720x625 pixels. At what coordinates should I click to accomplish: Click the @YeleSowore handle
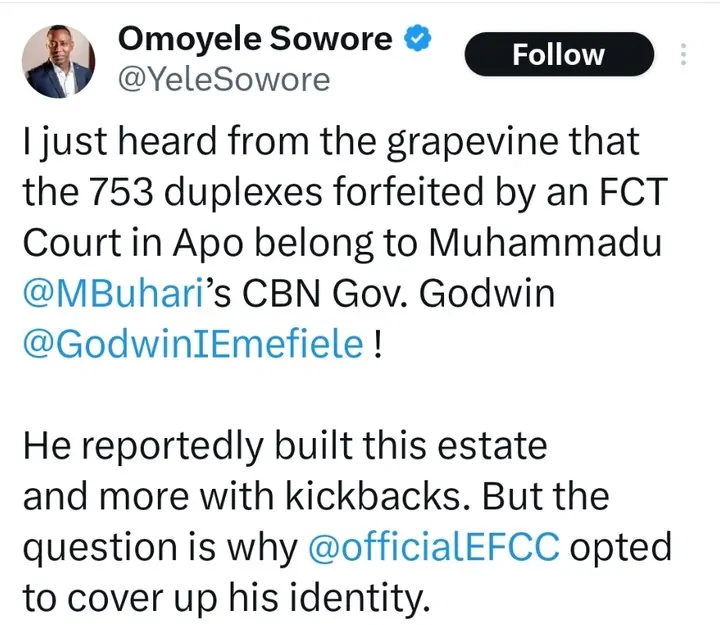(223, 78)
